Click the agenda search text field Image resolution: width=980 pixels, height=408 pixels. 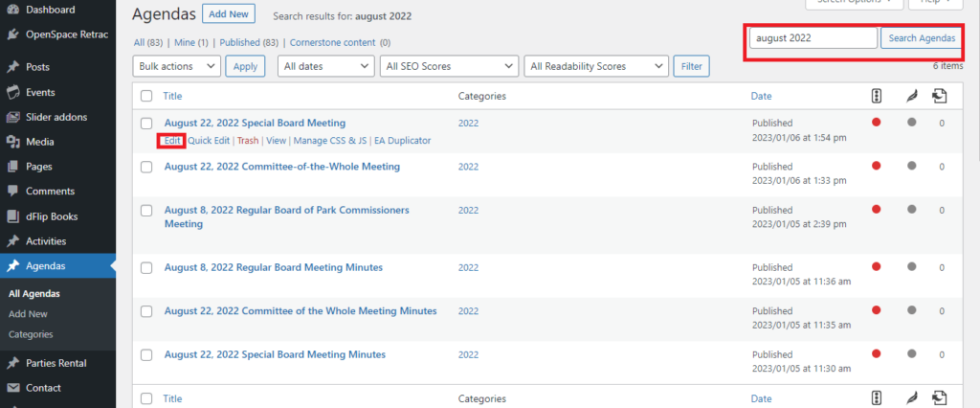(x=813, y=38)
